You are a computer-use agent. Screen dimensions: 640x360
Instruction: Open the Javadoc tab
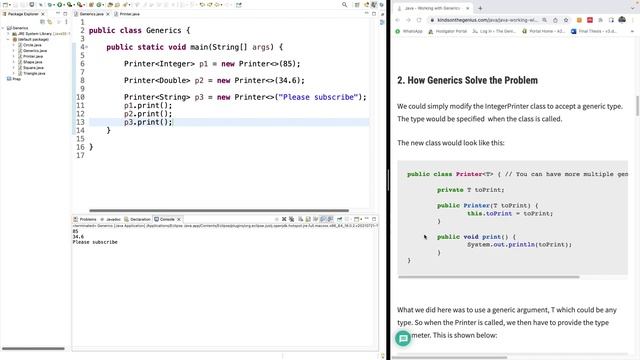pos(110,219)
